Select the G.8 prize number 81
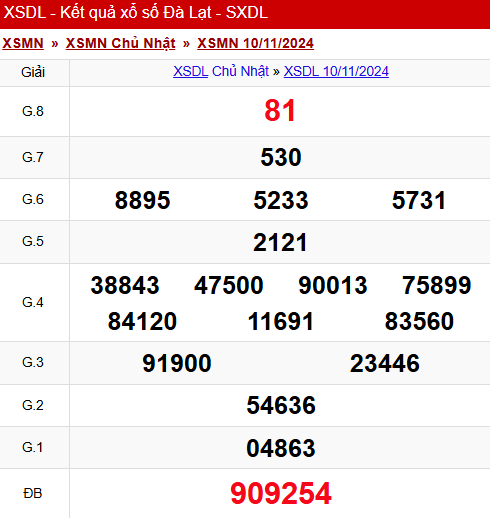This screenshot has width=490, height=518. point(280,111)
